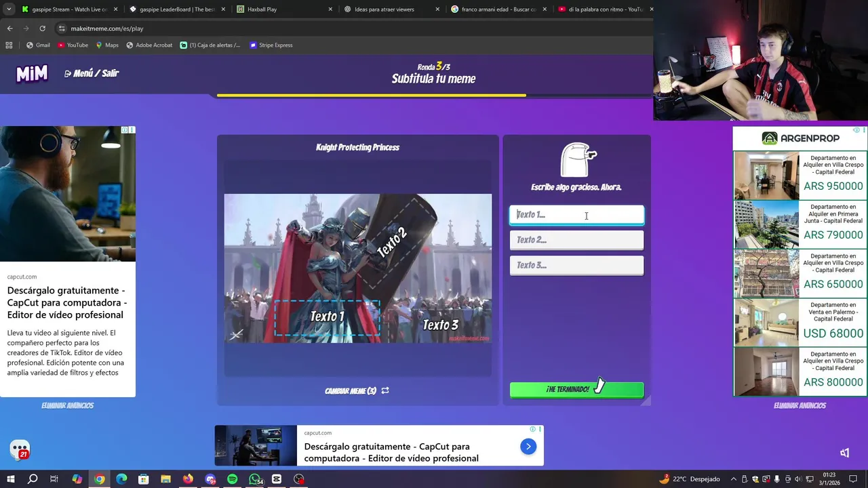Open Microsoft Edge from taskbar
This screenshot has height=488, width=868.
[121, 479]
